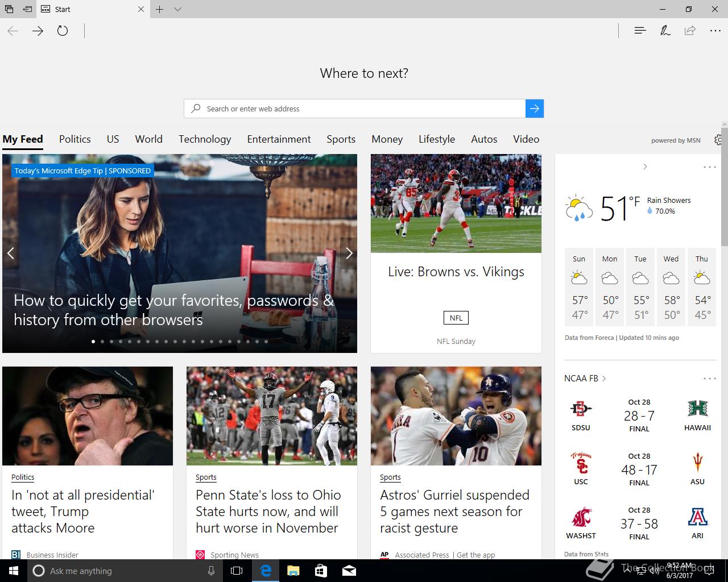Open the Technology tab
This screenshot has height=582, width=728.
205,139
